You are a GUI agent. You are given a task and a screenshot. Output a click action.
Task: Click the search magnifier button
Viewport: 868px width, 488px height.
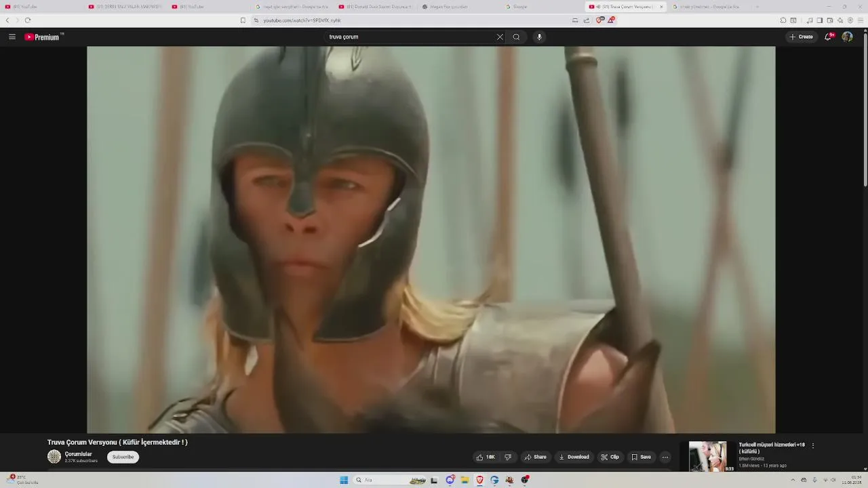[516, 37]
